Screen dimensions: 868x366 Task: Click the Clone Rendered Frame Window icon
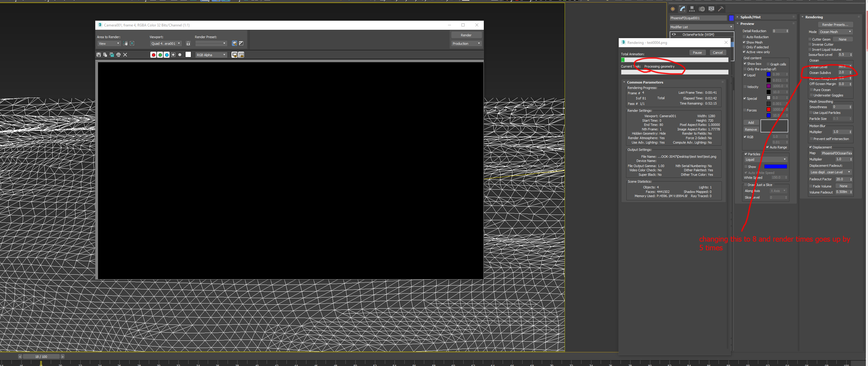click(x=112, y=55)
